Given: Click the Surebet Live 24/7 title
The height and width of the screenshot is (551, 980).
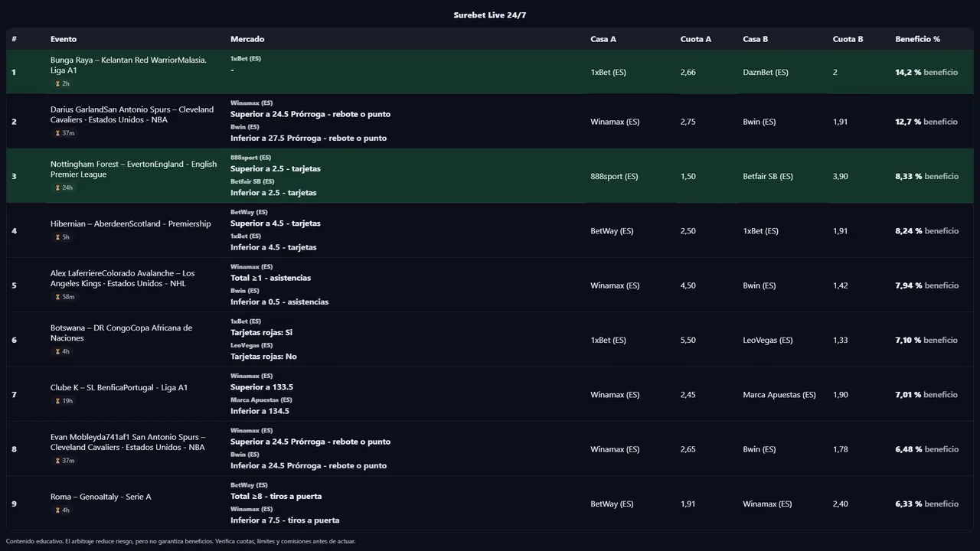Looking at the screenshot, I should coord(489,15).
